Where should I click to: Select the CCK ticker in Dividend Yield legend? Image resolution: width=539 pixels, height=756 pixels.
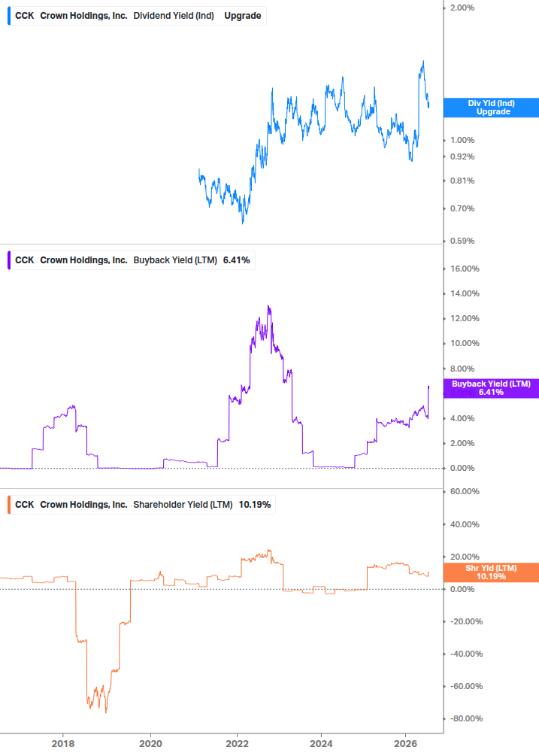(x=25, y=16)
